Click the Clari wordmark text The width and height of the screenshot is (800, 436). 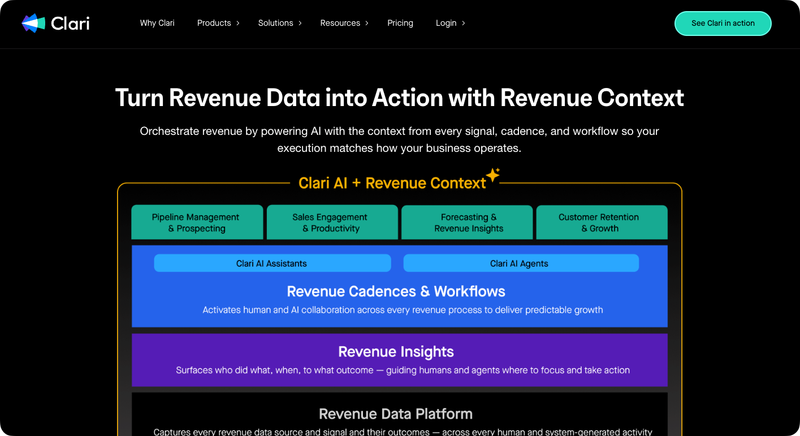70,23
